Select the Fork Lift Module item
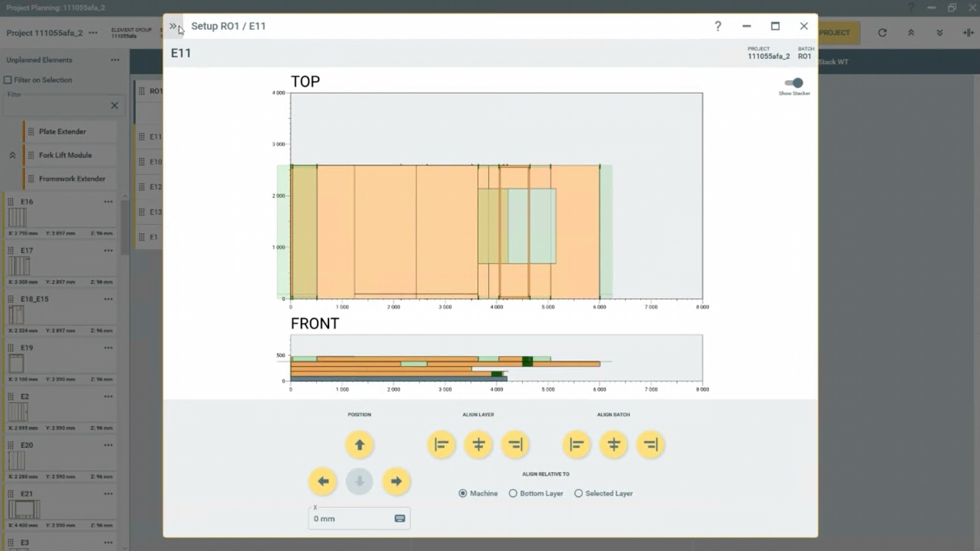 tap(70, 155)
